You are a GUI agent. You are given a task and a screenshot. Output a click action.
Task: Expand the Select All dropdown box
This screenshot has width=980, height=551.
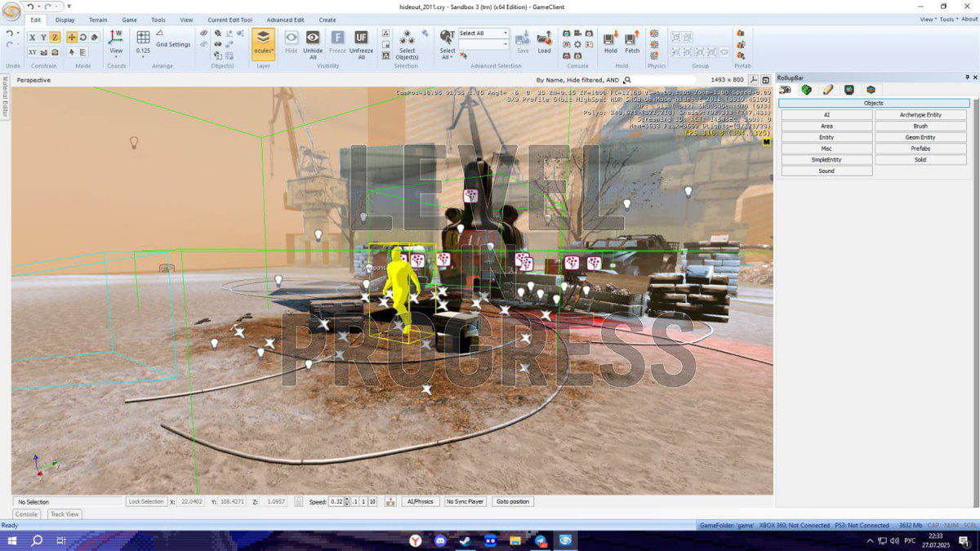coord(505,33)
